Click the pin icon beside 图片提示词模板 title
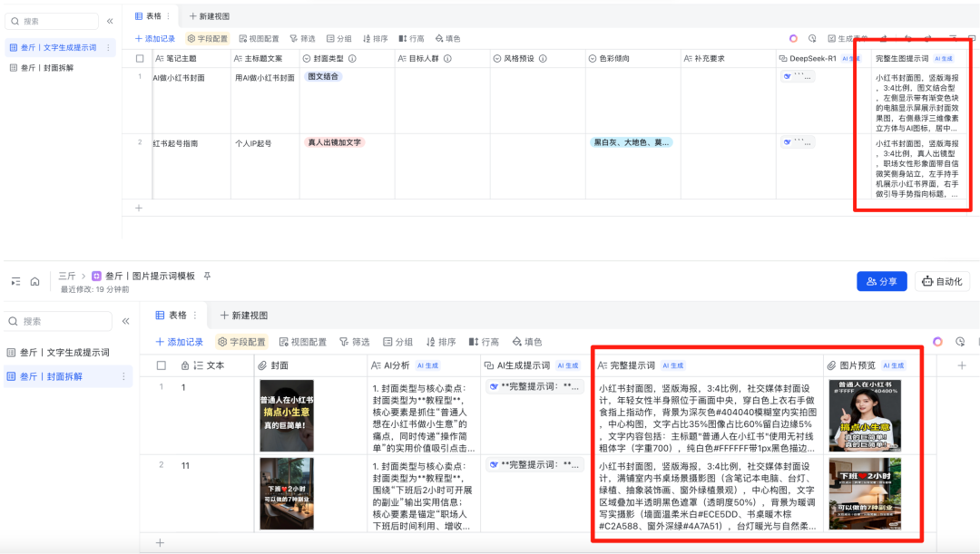Screen dimensions: 980x554 click(x=207, y=276)
